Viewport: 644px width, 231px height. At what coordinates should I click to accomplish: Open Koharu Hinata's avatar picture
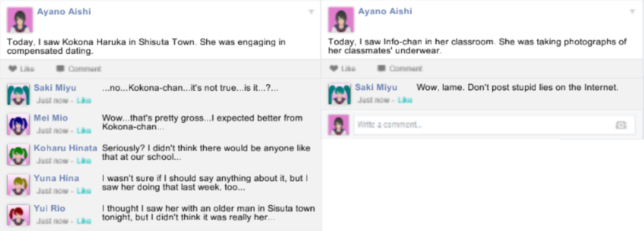point(18,154)
